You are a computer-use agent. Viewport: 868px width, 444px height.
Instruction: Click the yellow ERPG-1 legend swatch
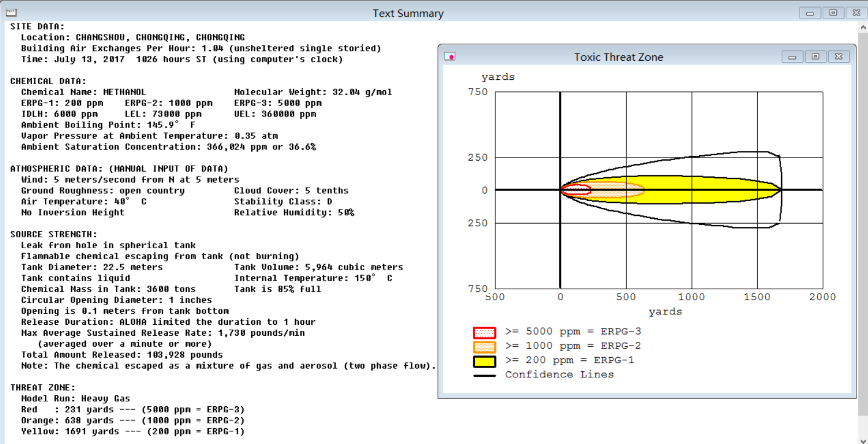tap(485, 361)
